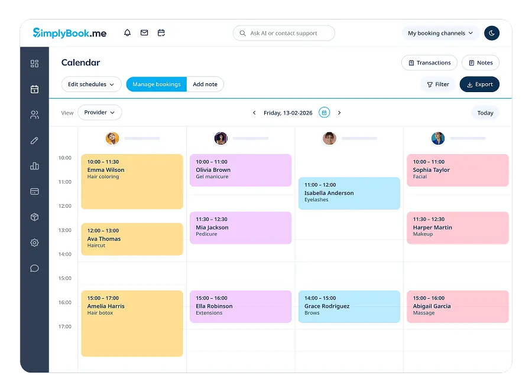
Task: Open Isabella Anderson eyelashes booking
Action: [349, 193]
